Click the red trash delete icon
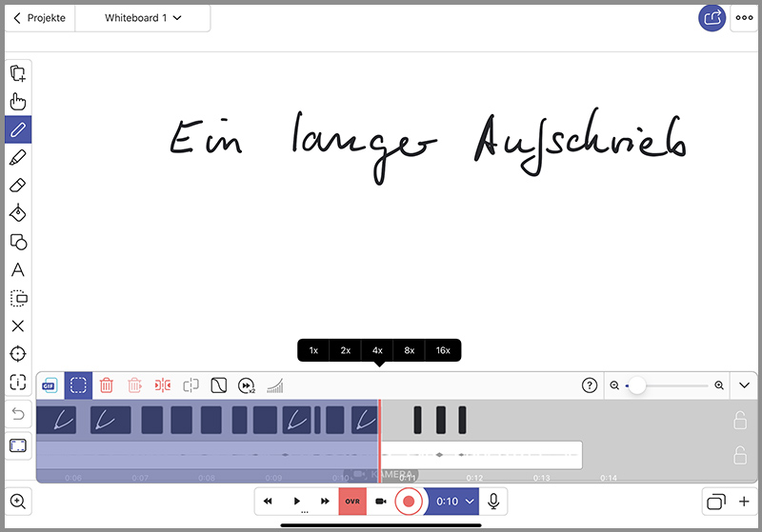The width and height of the screenshot is (762, 532). click(x=107, y=385)
